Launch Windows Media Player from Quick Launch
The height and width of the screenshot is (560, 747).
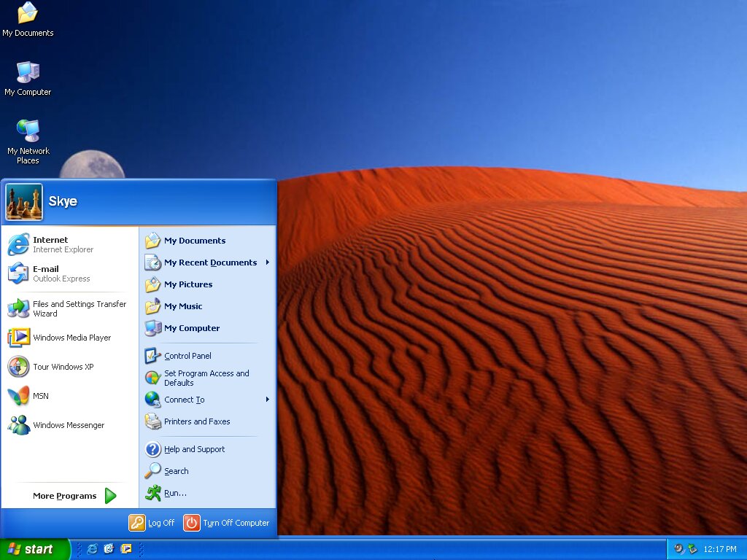pyautogui.click(x=126, y=549)
